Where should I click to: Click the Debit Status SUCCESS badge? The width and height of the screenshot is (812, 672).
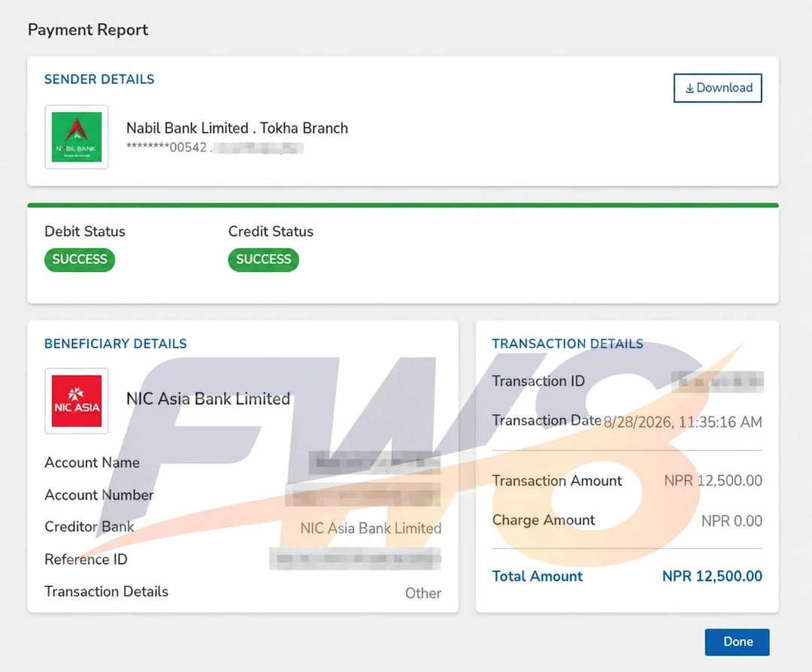80,259
